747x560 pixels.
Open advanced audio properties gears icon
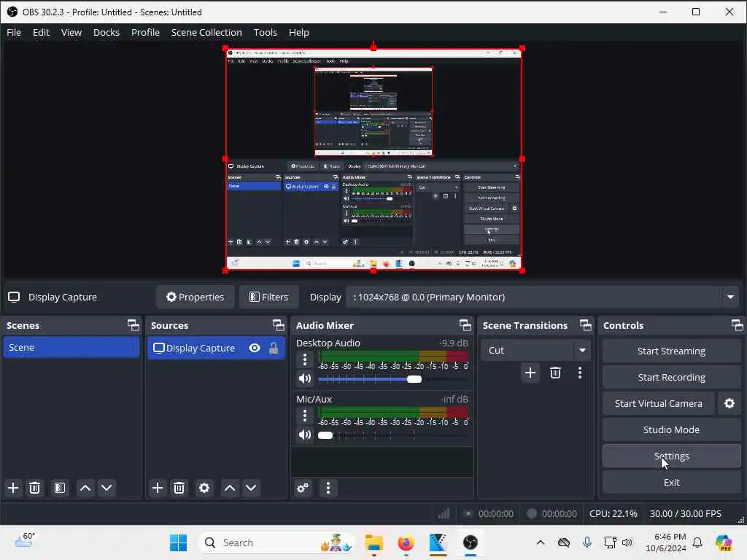pyautogui.click(x=303, y=488)
